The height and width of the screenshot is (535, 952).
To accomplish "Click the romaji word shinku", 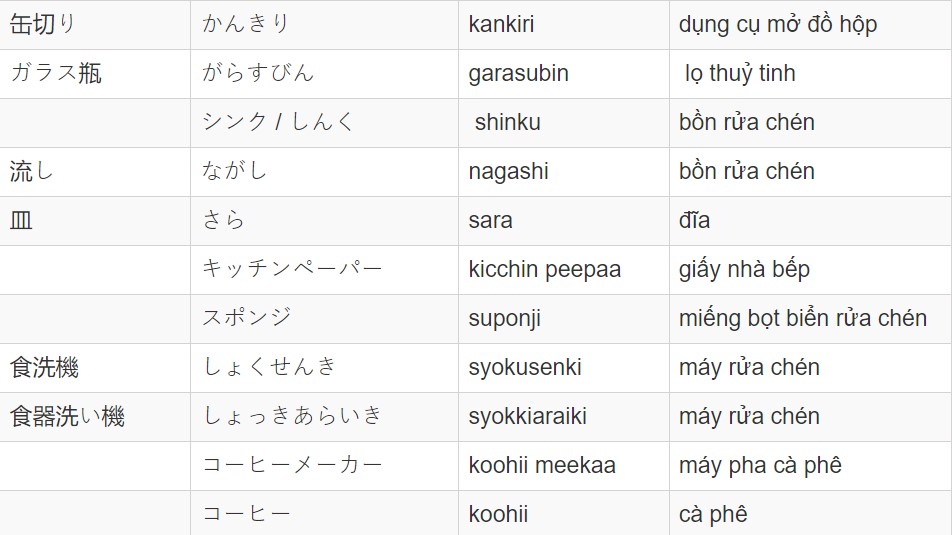I will point(508,122).
